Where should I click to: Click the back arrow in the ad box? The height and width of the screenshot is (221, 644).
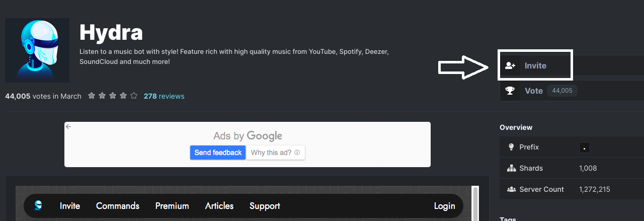pyautogui.click(x=68, y=126)
